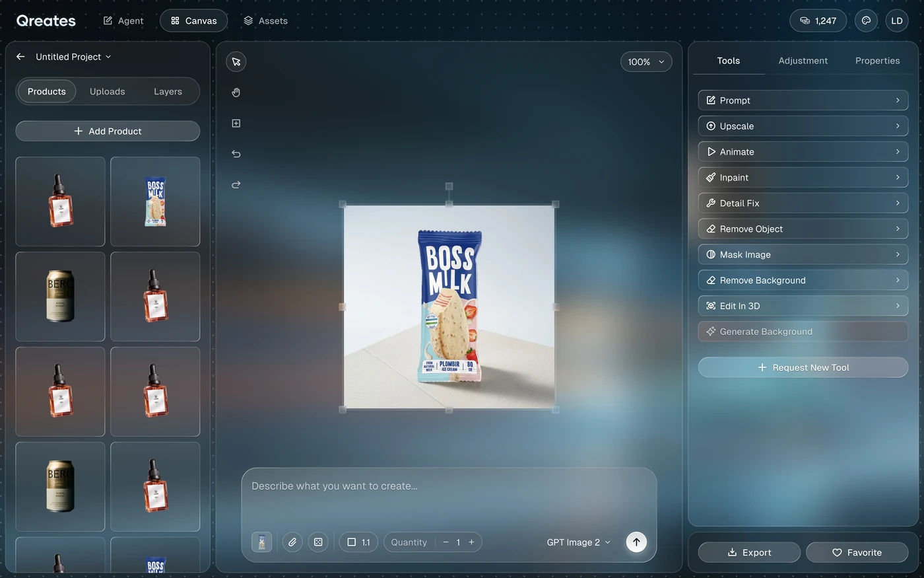The image size is (924, 578).
Task: Export the image with the Export button
Action: pyautogui.click(x=749, y=552)
